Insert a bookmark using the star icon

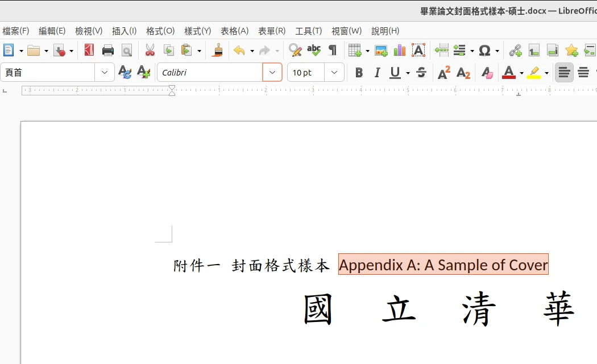click(571, 50)
